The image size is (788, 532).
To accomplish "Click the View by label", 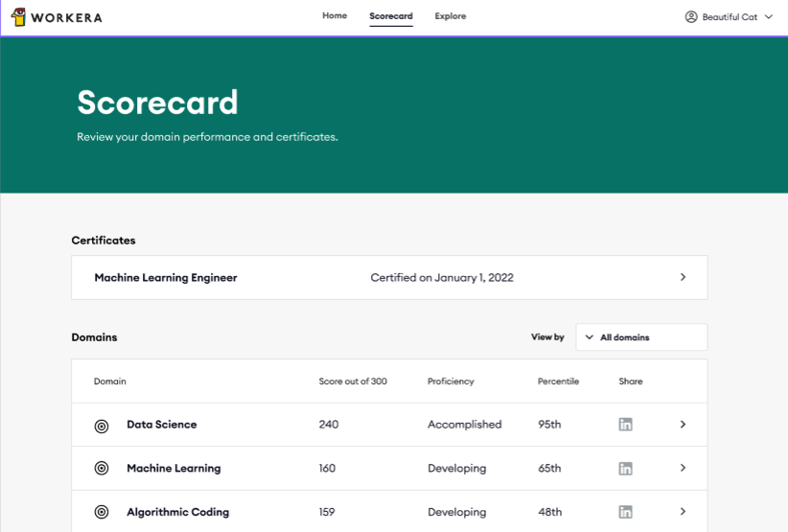I will (x=547, y=337).
